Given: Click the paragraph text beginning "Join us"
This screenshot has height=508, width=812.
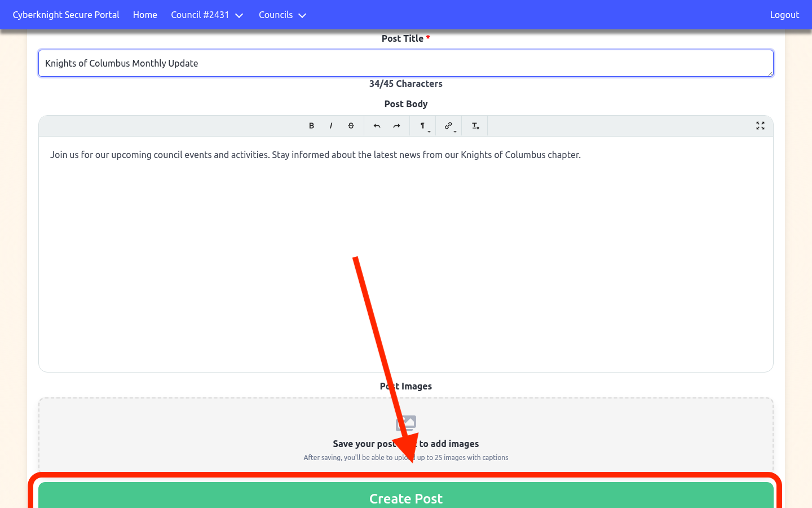Looking at the screenshot, I should pos(315,155).
